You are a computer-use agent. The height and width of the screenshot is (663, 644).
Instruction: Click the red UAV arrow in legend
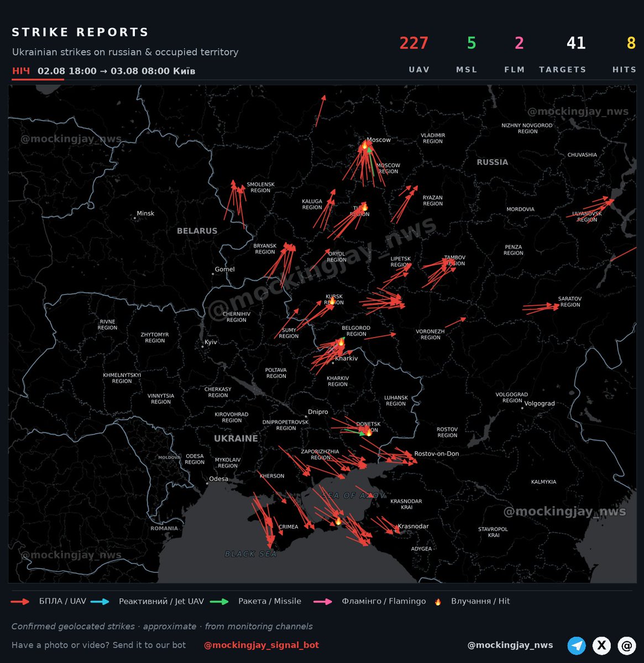20,602
